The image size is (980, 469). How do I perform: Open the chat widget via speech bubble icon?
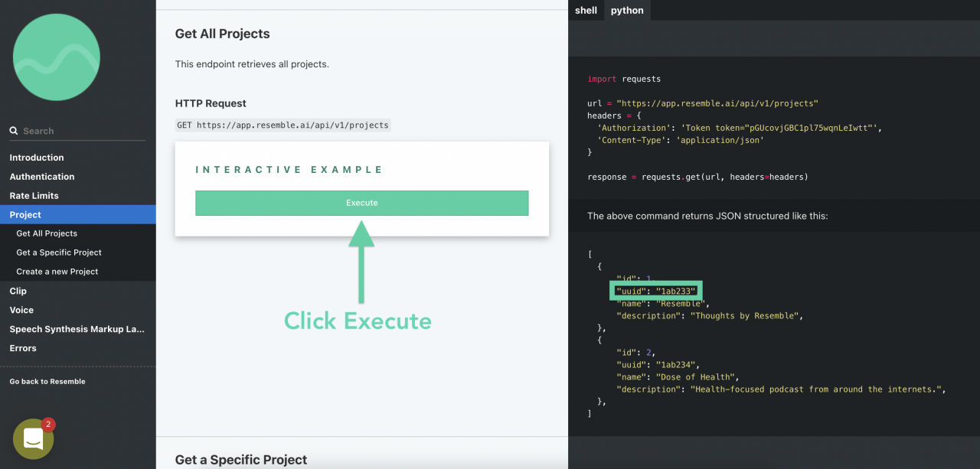32,438
